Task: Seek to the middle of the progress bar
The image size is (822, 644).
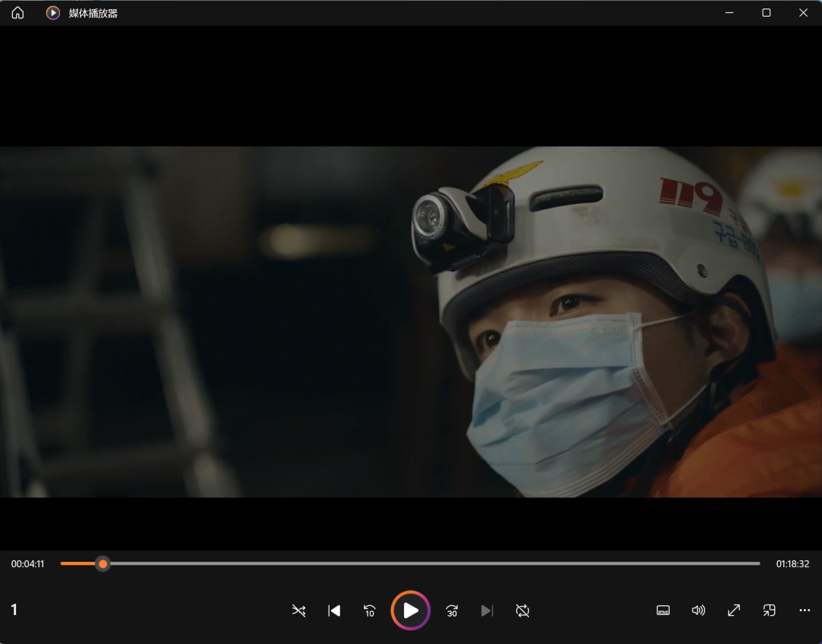Action: [x=410, y=564]
